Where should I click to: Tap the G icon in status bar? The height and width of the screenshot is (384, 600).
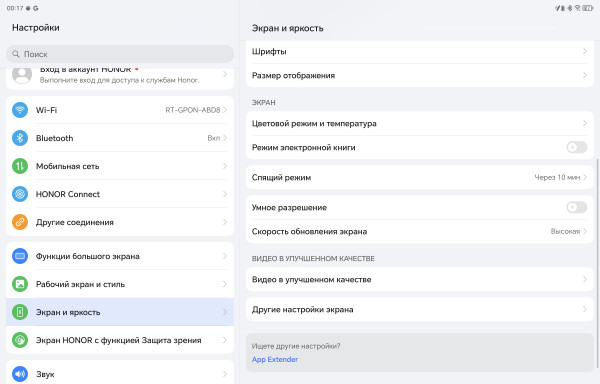pos(36,8)
